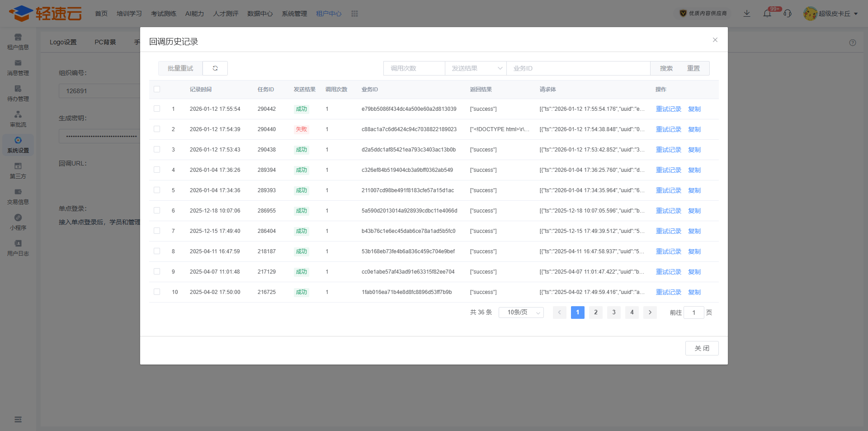This screenshot has width=868, height=431.
Task: Click the refresh icon beside 批量重试
Action: pyautogui.click(x=215, y=68)
